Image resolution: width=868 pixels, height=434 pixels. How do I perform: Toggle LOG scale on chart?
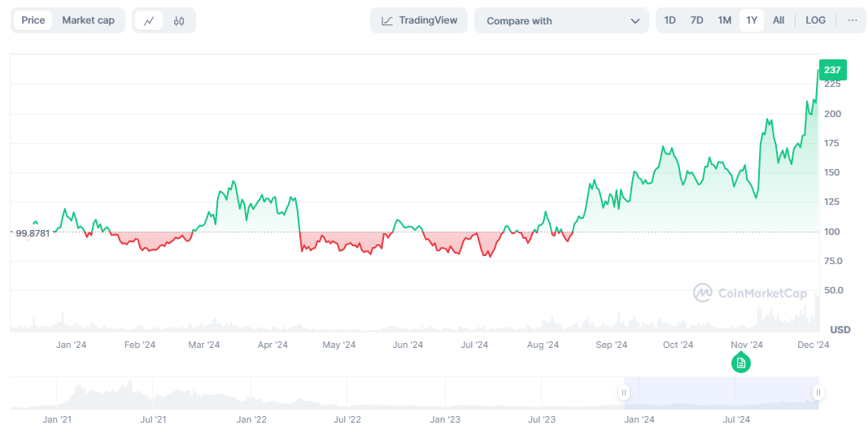coord(815,20)
